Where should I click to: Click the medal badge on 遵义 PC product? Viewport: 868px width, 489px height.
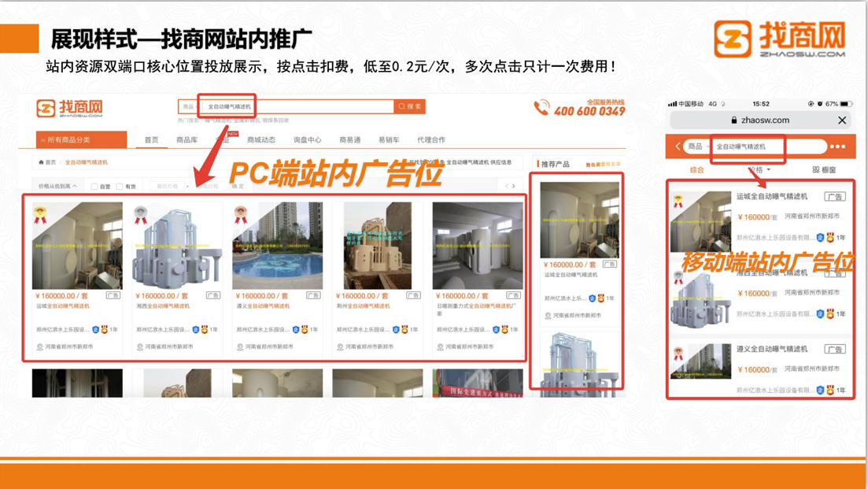240,214
